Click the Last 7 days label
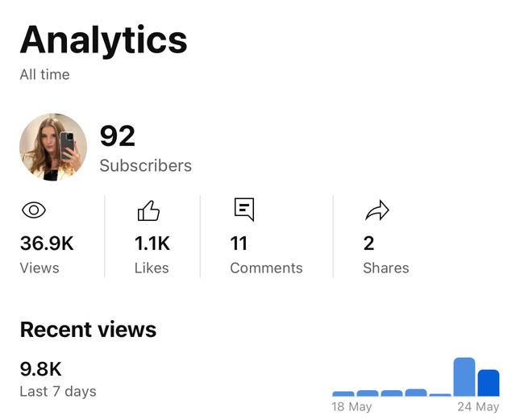520x420 pixels. 58,392
